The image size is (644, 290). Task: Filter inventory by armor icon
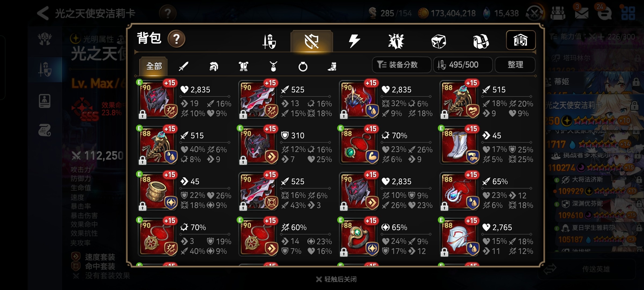(x=243, y=66)
